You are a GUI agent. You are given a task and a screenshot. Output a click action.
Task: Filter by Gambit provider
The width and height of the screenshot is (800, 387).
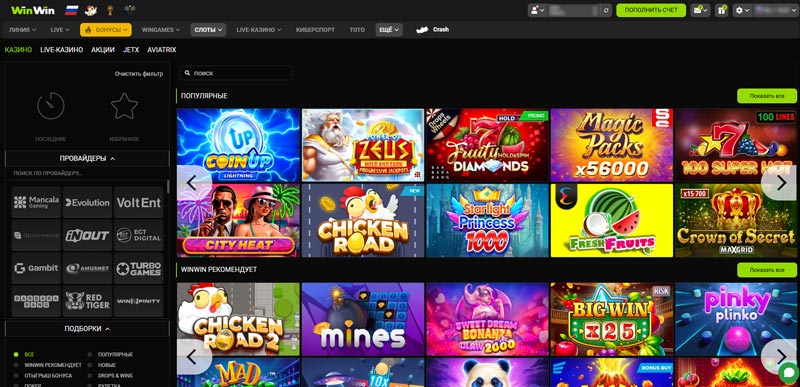click(36, 268)
